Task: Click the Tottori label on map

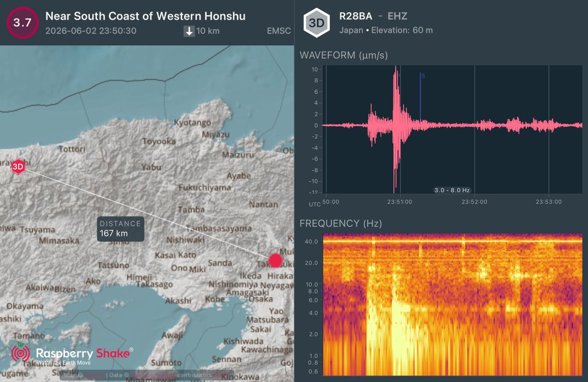Action: pyautogui.click(x=73, y=149)
